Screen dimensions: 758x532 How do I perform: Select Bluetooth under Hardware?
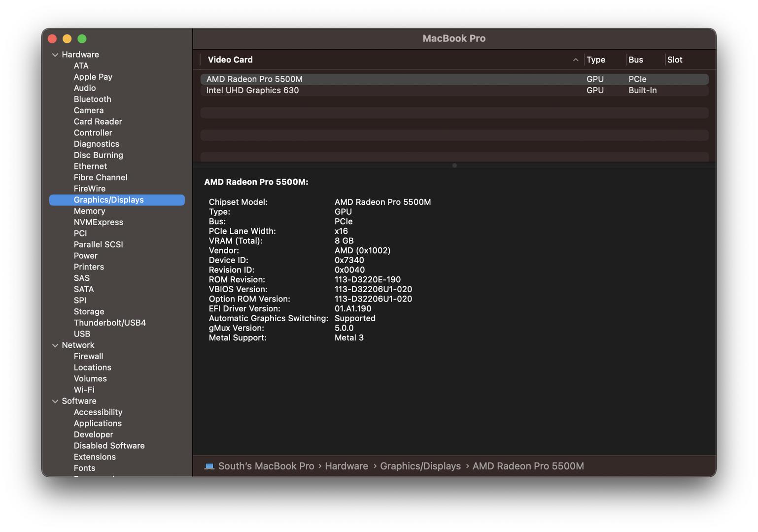(92, 99)
